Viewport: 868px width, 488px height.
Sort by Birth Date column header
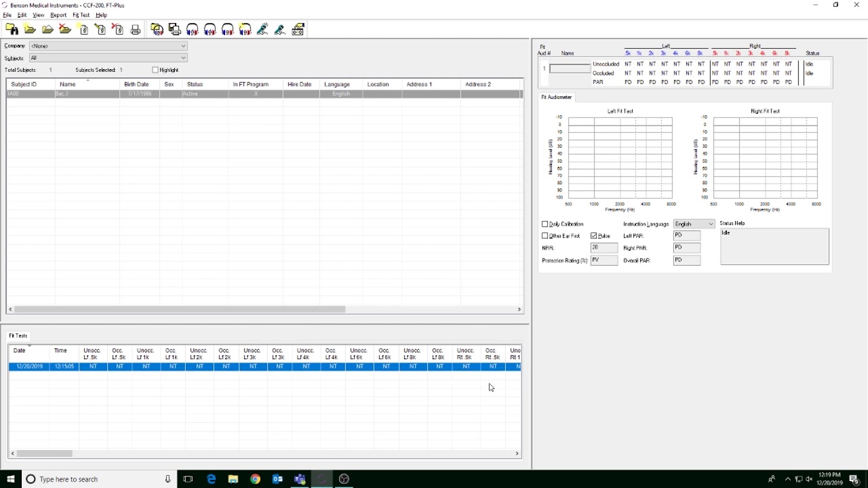click(x=140, y=84)
